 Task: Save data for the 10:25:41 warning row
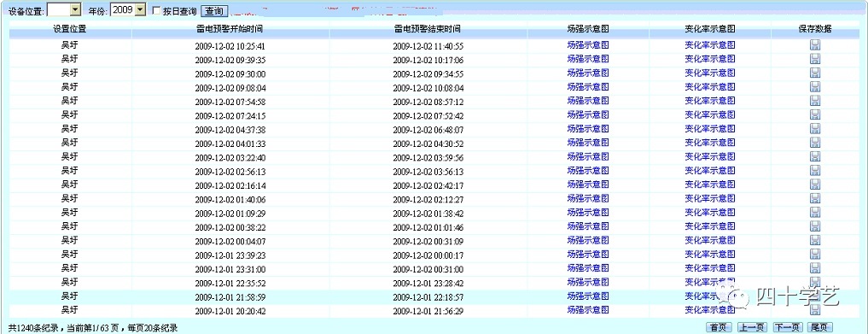click(815, 45)
